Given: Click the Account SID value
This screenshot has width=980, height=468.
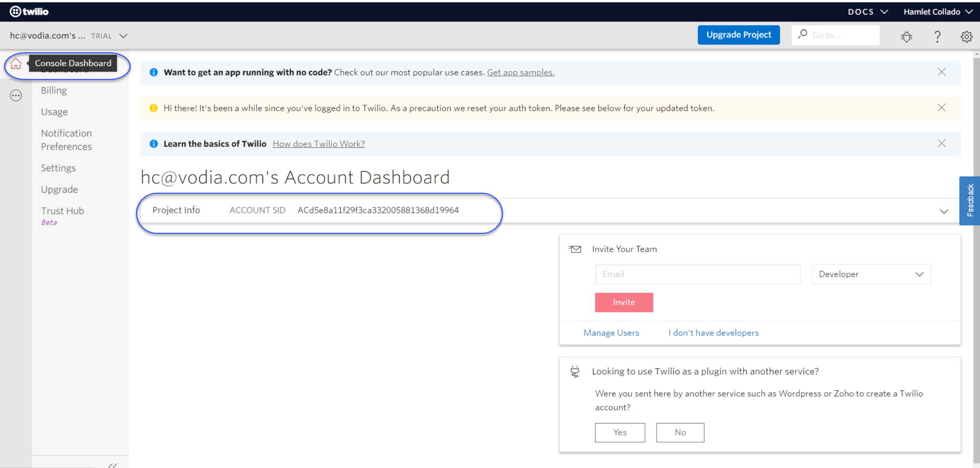Looking at the screenshot, I should (378, 210).
